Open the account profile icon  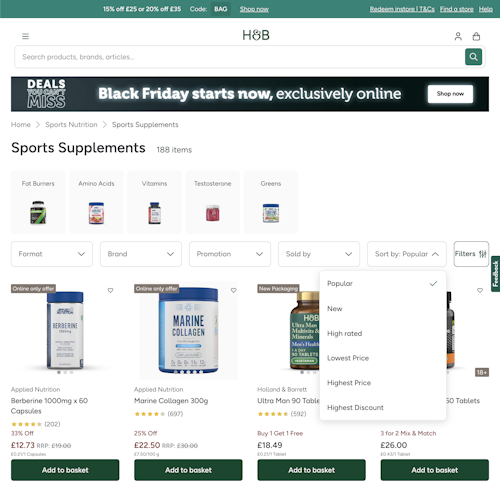coord(458,36)
